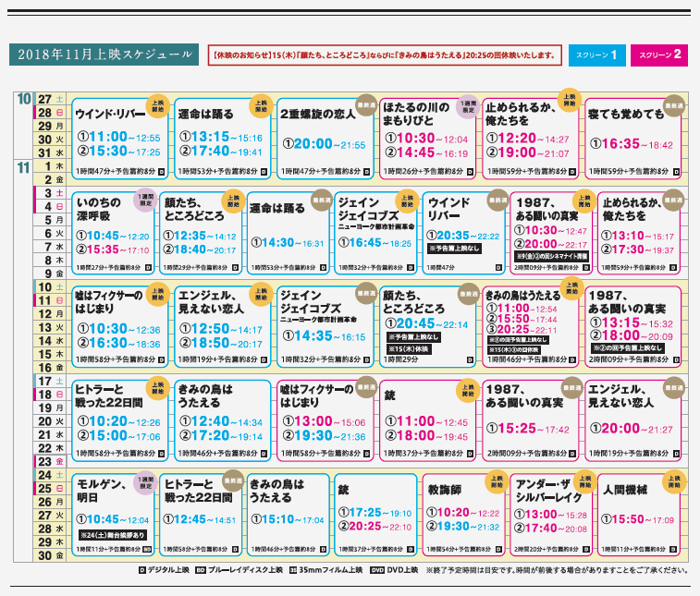Viewport: 700px width, 596px height.
Task: Click the ※終了予定時間は目安です footnote
Action: (x=557, y=570)
